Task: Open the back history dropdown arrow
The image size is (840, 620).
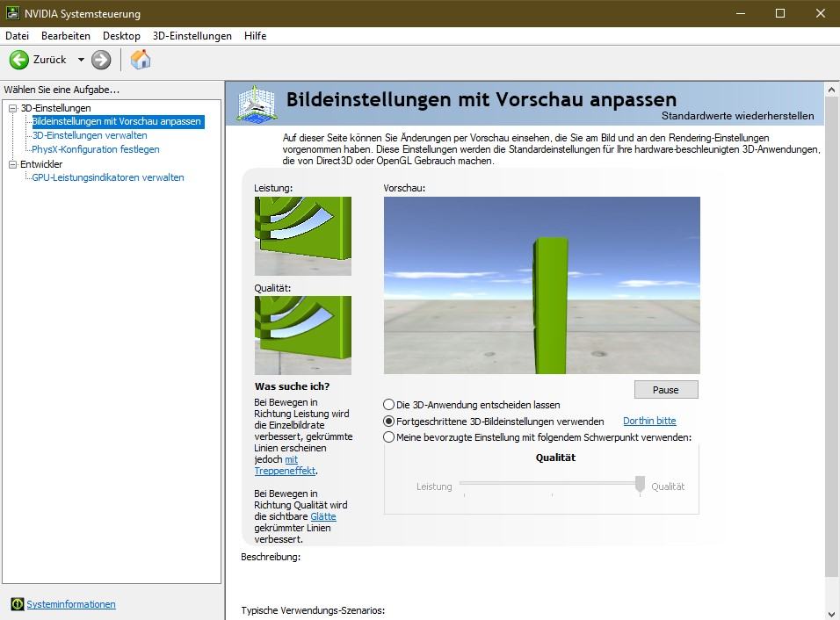Action: pyautogui.click(x=81, y=60)
